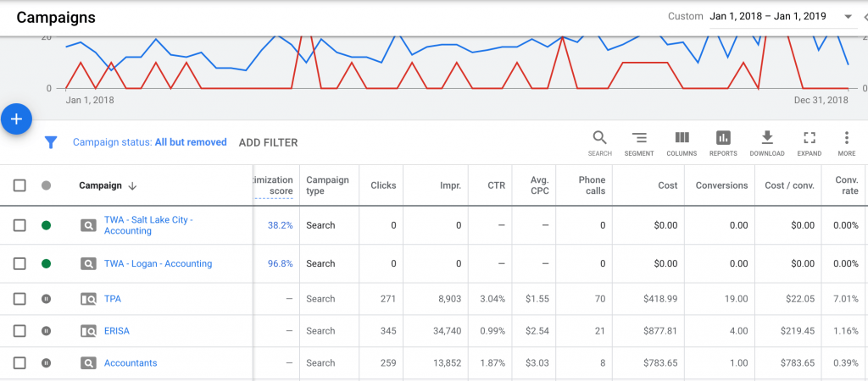This screenshot has height=381, width=868.
Task: Click ADD FILTER
Action: pos(268,142)
